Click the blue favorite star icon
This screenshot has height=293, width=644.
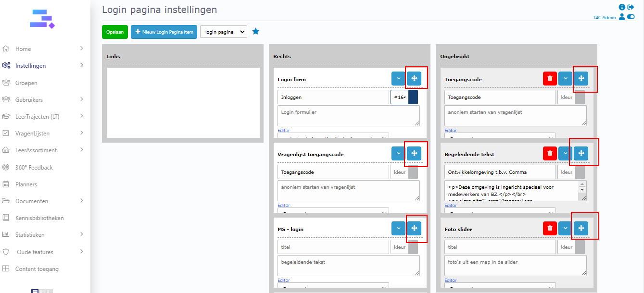tap(256, 32)
